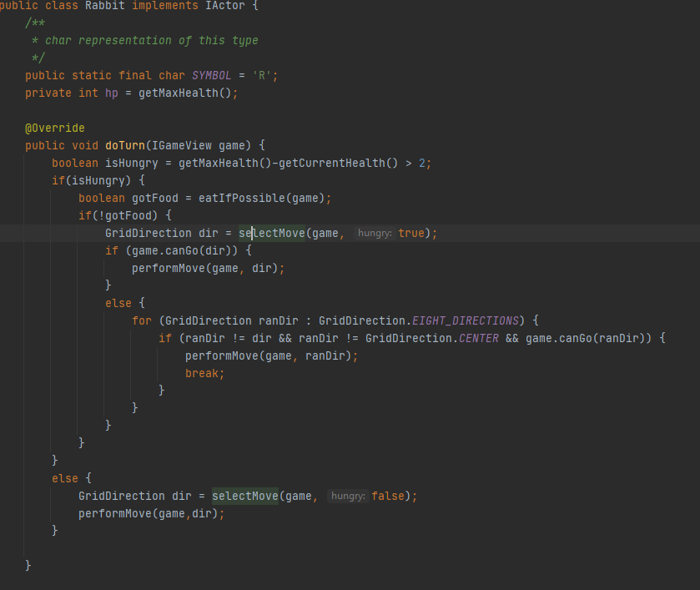The height and width of the screenshot is (590, 700).
Task: Click the Rabbit class name
Action: coord(104,5)
